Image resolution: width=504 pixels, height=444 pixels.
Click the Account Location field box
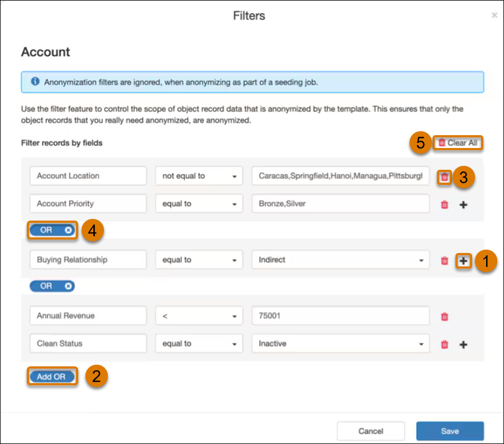pyautogui.click(x=88, y=176)
